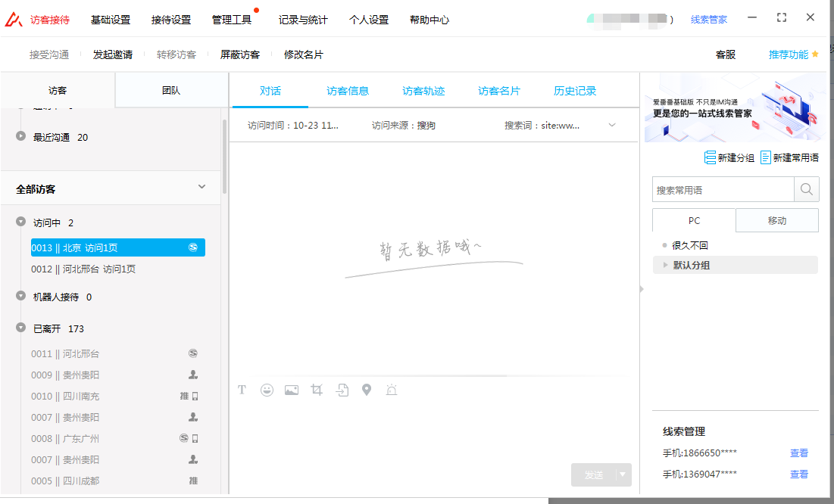Click 查看 for phone 1369047****

tap(799, 474)
